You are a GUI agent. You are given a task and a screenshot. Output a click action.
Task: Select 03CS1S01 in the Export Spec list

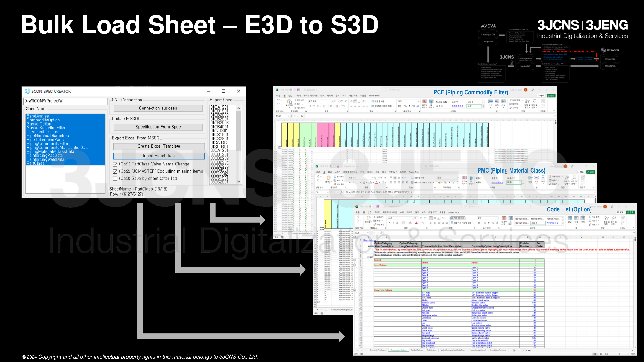(x=220, y=178)
